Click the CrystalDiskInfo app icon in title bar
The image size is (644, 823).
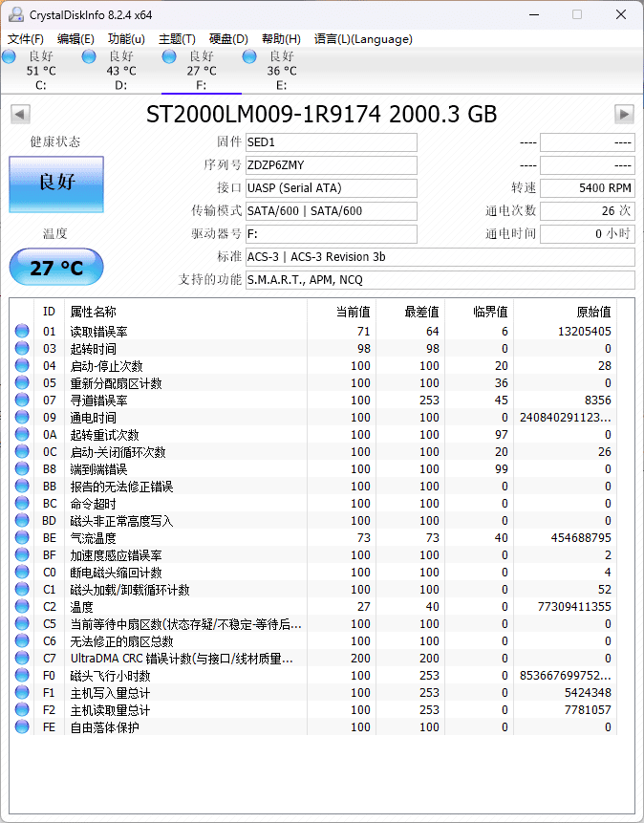click(x=15, y=14)
